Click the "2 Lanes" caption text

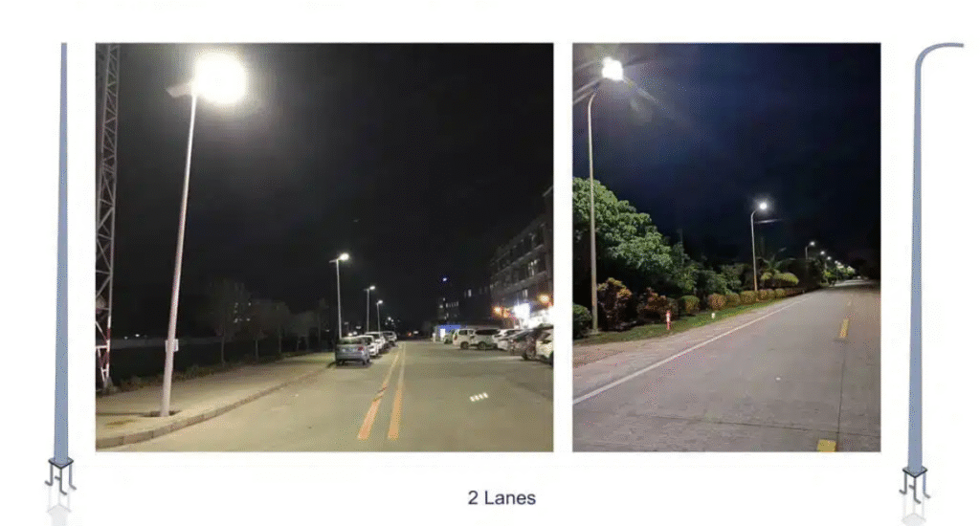(x=501, y=498)
